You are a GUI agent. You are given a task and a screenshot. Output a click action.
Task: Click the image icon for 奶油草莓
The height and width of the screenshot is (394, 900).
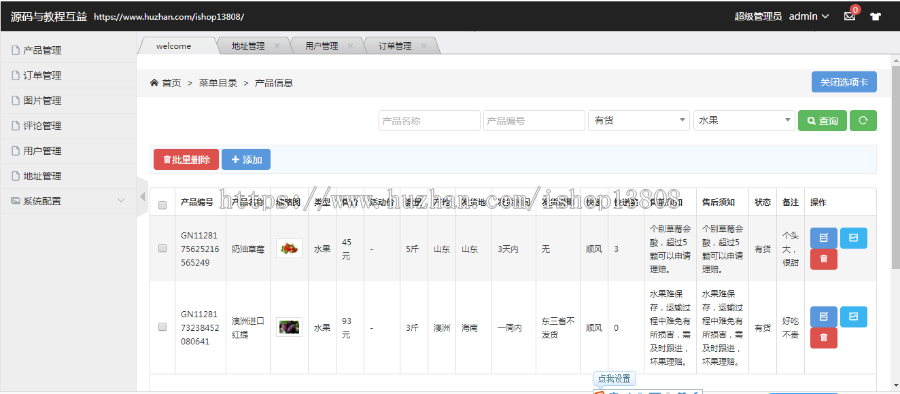pyautogui.click(x=854, y=238)
